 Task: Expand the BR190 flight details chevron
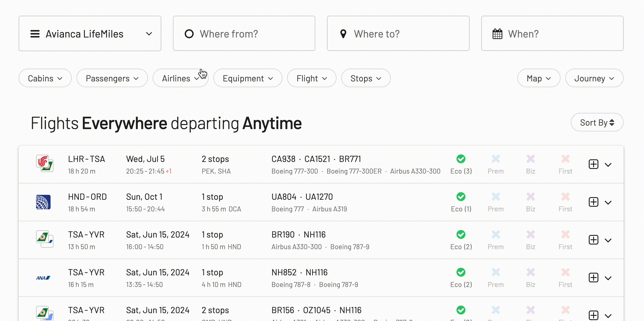point(608,240)
